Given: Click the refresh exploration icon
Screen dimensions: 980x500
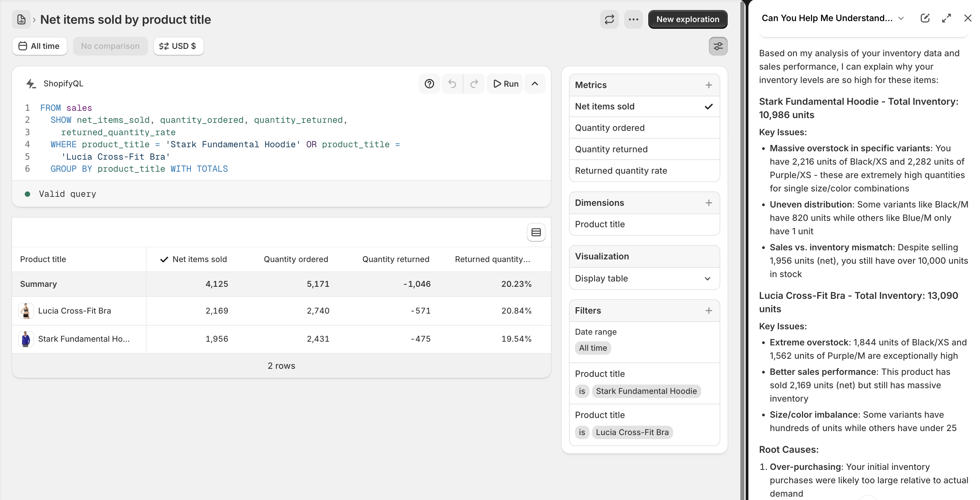Looking at the screenshot, I should pos(609,19).
